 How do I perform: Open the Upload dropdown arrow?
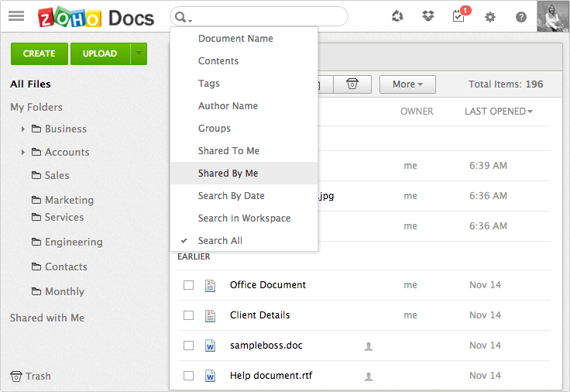139,53
